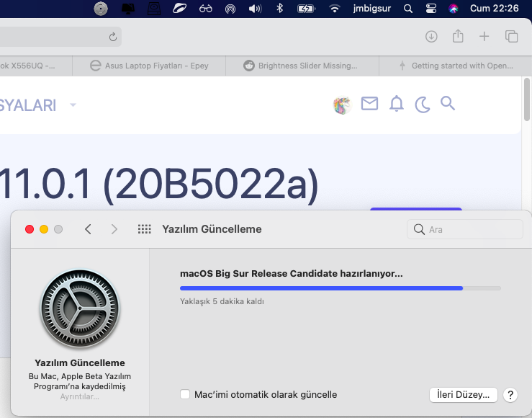Open the volume menu bar control
The width and height of the screenshot is (532, 418).
click(255, 9)
